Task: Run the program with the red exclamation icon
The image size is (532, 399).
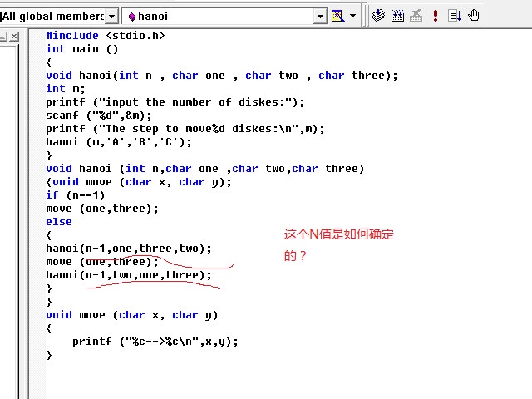Action: coord(435,15)
